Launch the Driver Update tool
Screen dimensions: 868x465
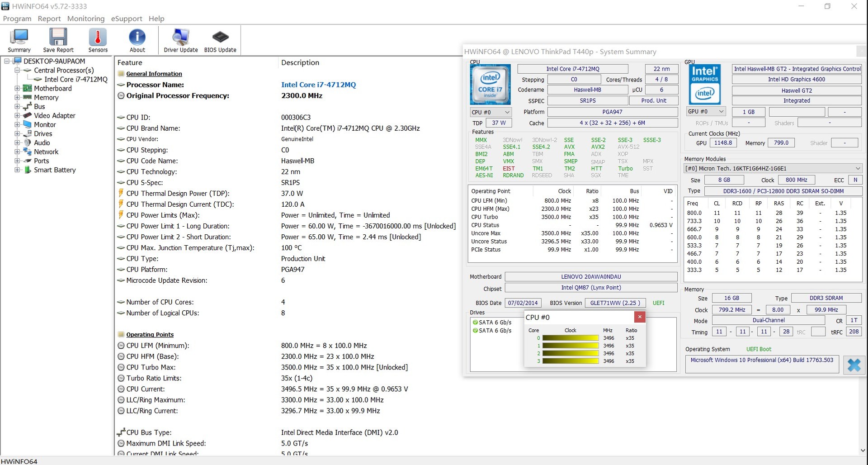180,40
